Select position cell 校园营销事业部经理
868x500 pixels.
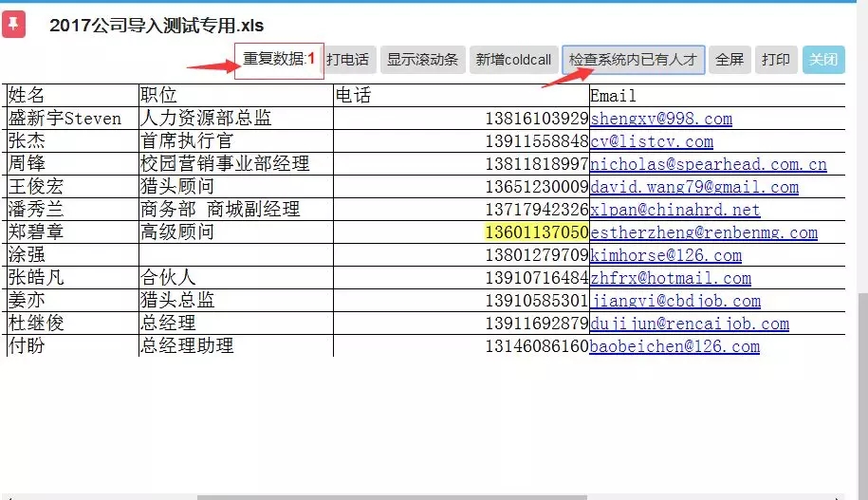pyautogui.click(x=236, y=164)
